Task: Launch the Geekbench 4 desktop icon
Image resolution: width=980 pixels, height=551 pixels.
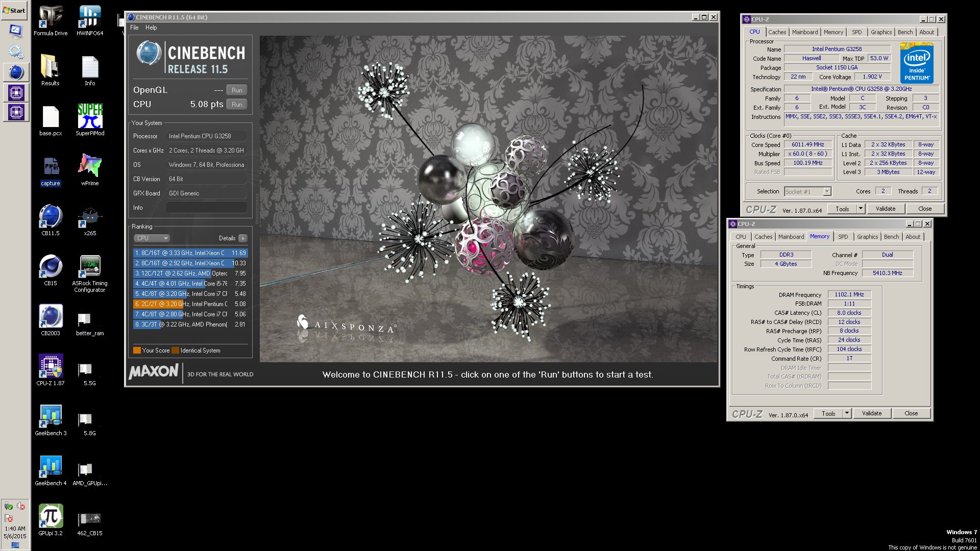Action: point(51,470)
